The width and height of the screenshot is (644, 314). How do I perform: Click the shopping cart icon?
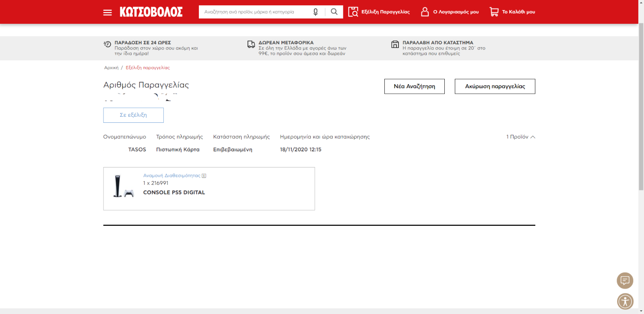click(x=494, y=12)
